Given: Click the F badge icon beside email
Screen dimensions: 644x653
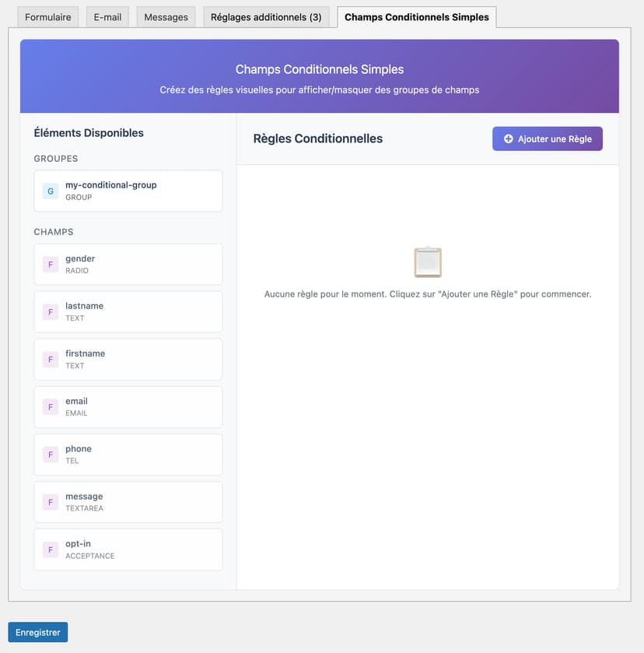Looking at the screenshot, I should click(51, 407).
